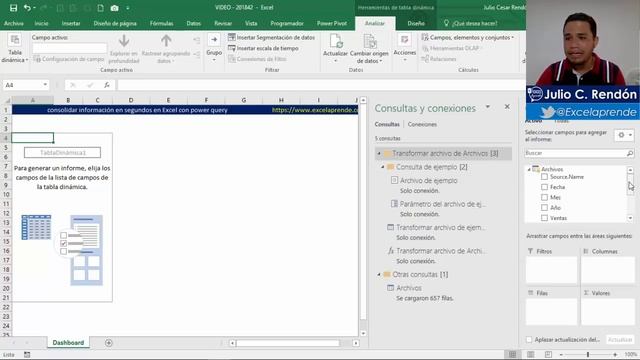
Task: Select Parámetro del archivo de ej... query
Action: tap(442, 204)
